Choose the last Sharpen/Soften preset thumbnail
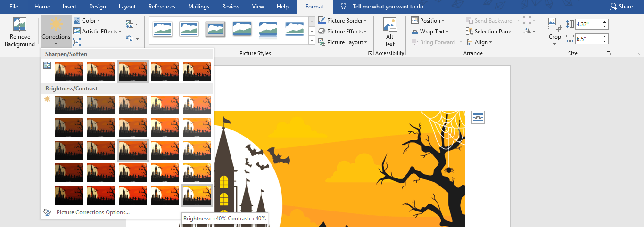644x227 pixels. coord(197,72)
